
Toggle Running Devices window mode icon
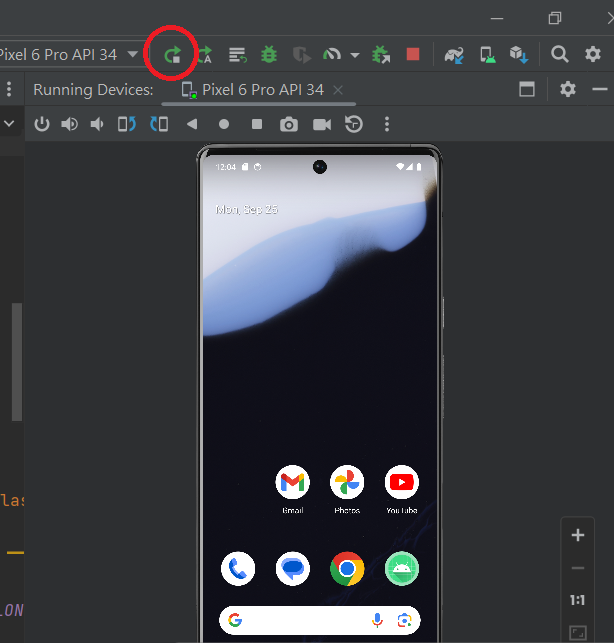pos(527,89)
